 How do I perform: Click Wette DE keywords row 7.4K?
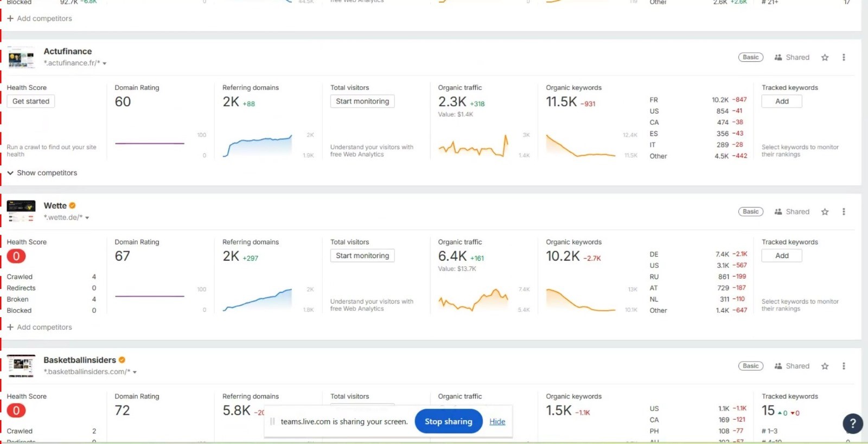(x=698, y=254)
